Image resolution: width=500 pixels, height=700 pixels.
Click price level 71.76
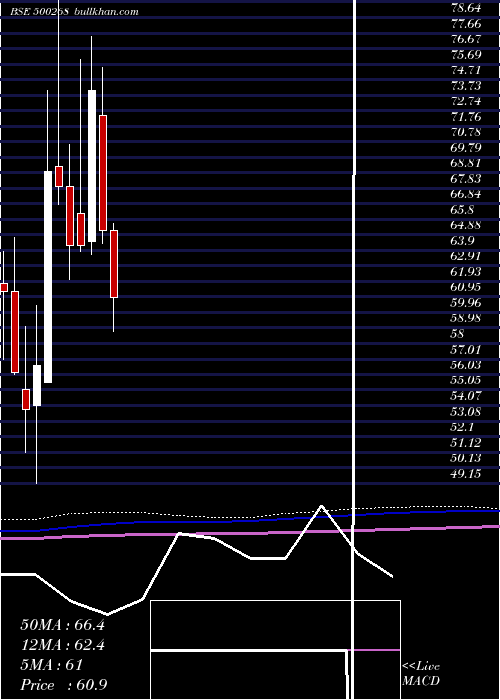466,117
